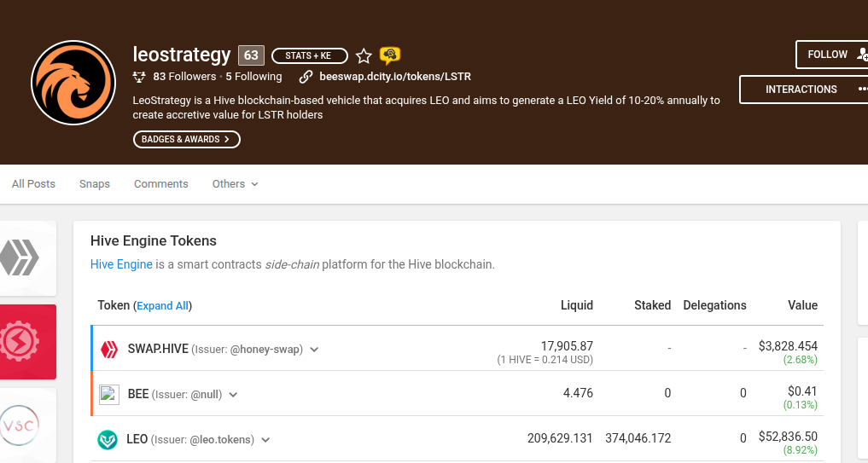Click the followers trophy icon
Viewport: 868px width, 463px height.
tap(139, 77)
